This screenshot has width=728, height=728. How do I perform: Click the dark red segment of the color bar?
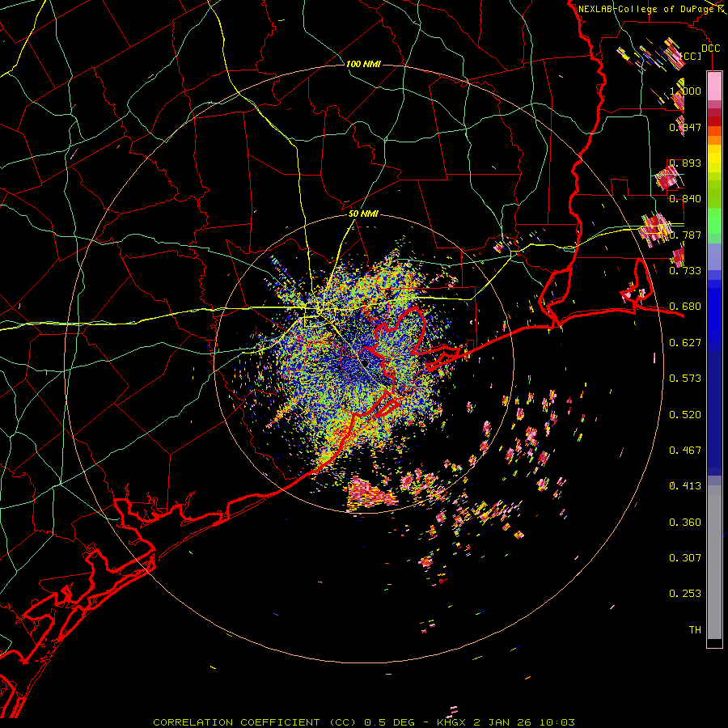click(714, 121)
